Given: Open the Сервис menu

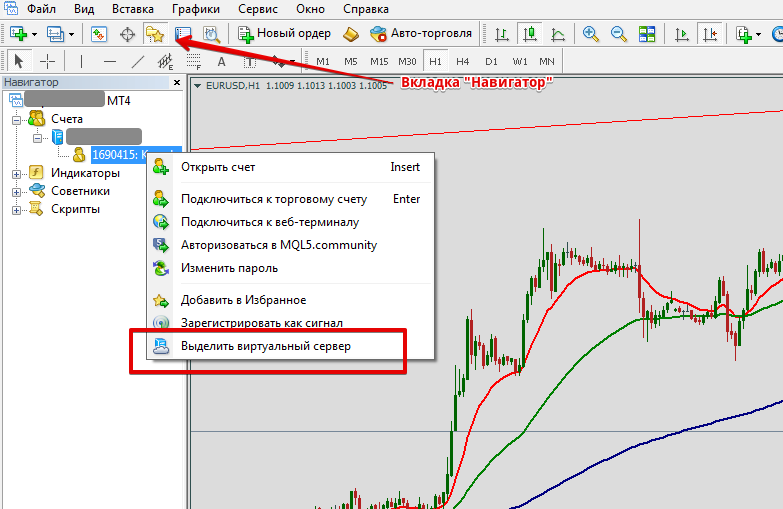Looking at the screenshot, I should tap(258, 9).
